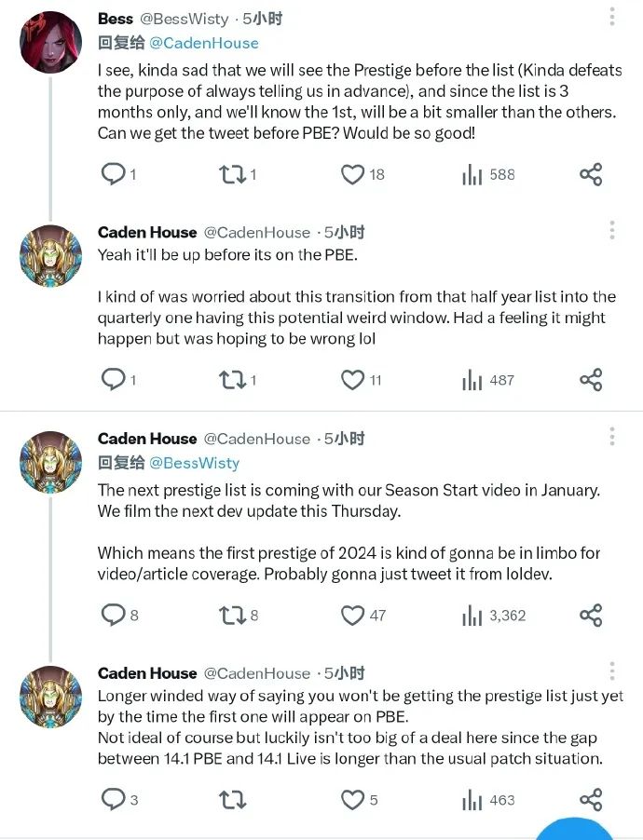Open more menu on Season Start video tweet

pyautogui.click(x=612, y=437)
